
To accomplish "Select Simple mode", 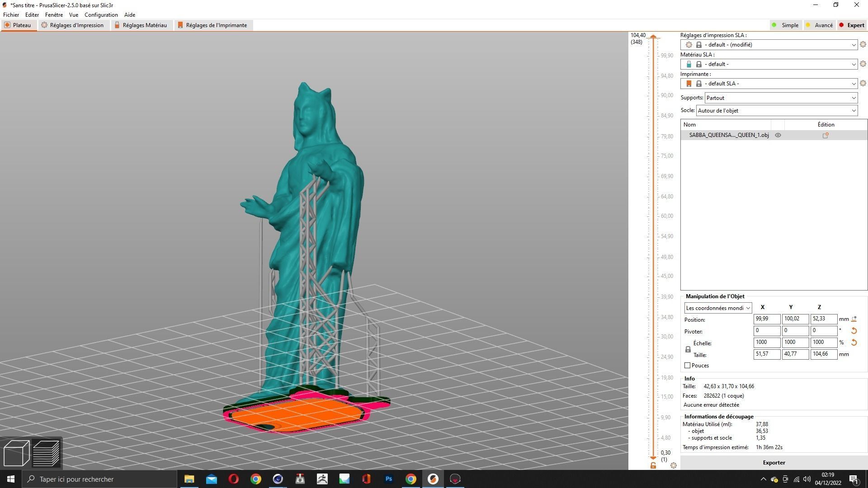I will coord(785,25).
